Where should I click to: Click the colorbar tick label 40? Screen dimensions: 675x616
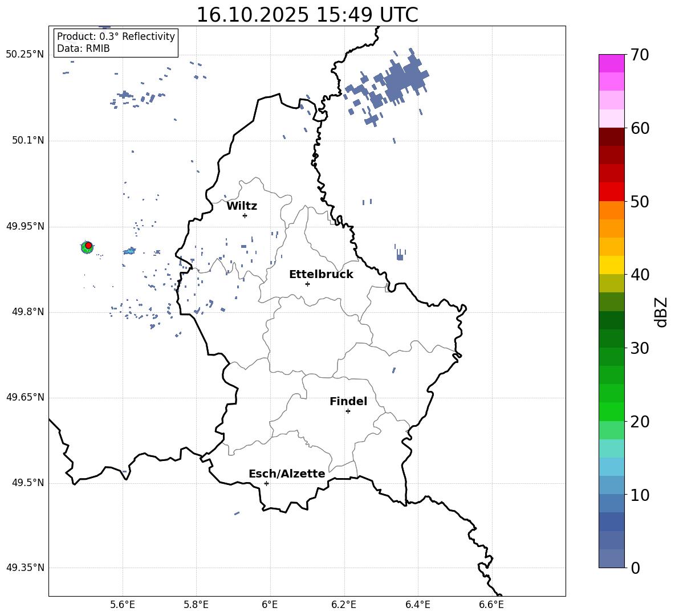coord(640,275)
